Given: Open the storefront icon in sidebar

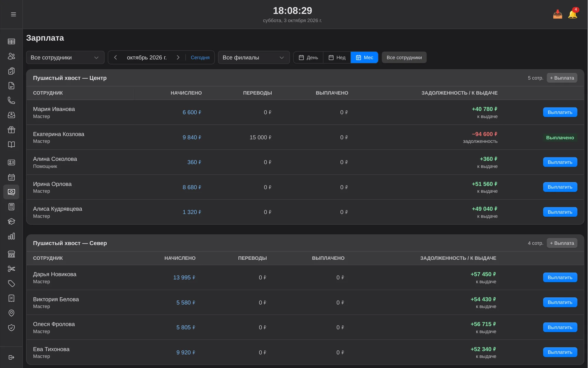Looking at the screenshot, I should click(11, 254).
